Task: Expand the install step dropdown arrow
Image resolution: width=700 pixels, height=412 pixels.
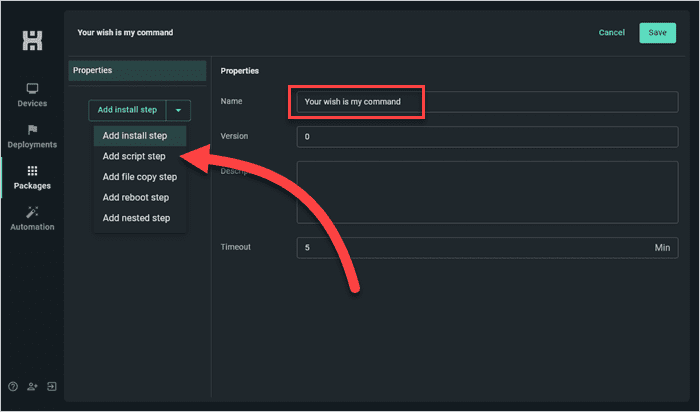Action: pos(178,110)
